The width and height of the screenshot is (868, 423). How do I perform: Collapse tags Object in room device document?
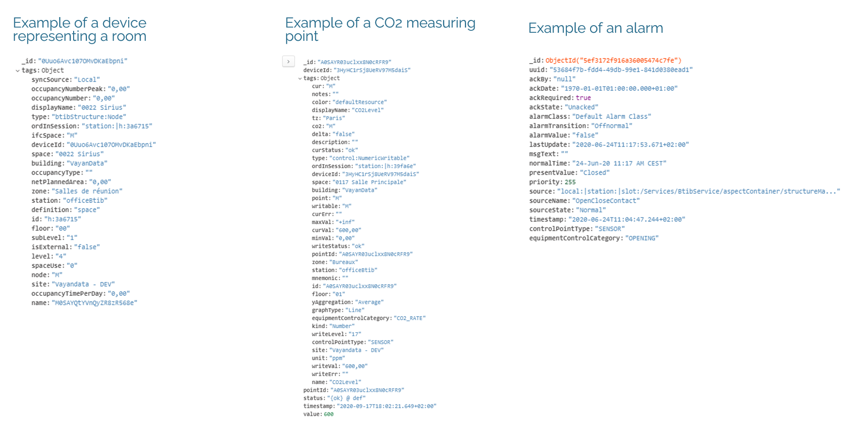point(18,71)
